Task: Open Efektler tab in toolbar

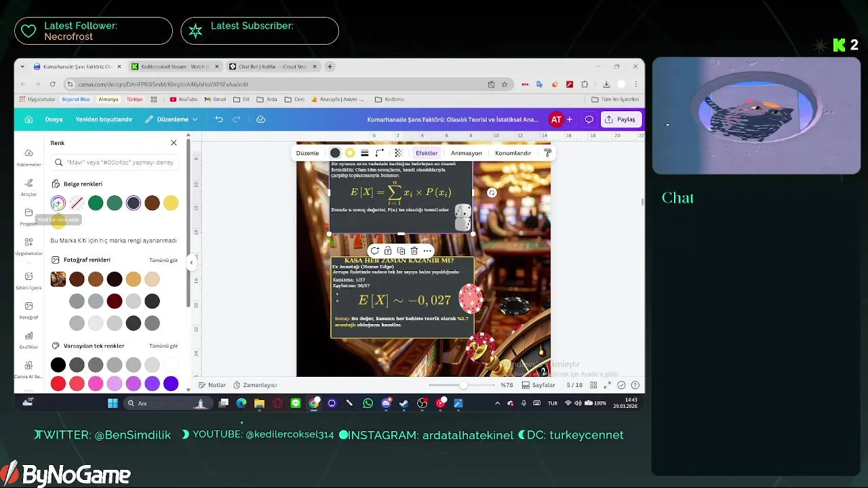Action: [427, 153]
